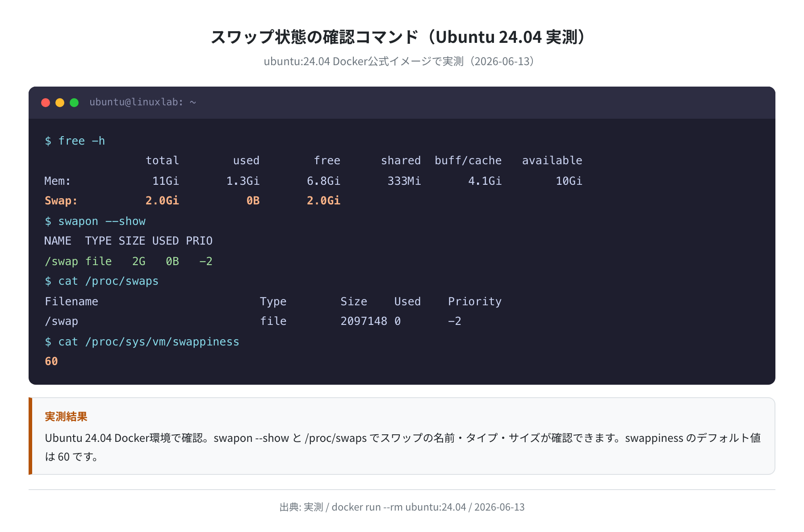The height and width of the screenshot is (532, 804).
Task: Click Swap used value 0B in orange
Action: click(253, 201)
